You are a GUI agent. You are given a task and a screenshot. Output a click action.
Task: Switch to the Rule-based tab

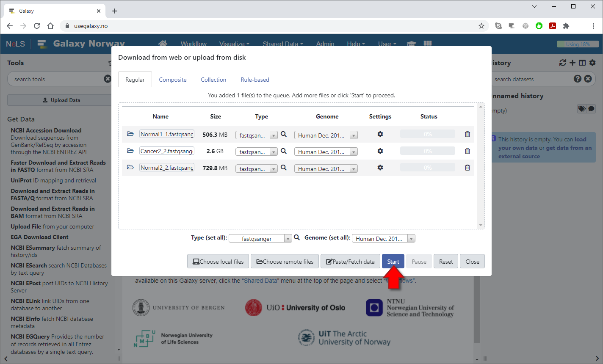click(255, 80)
